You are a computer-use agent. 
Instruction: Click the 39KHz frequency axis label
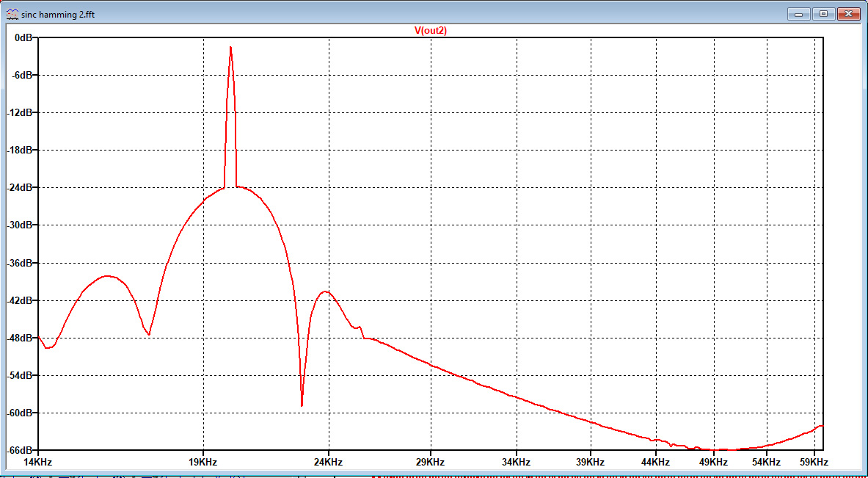[x=590, y=462]
